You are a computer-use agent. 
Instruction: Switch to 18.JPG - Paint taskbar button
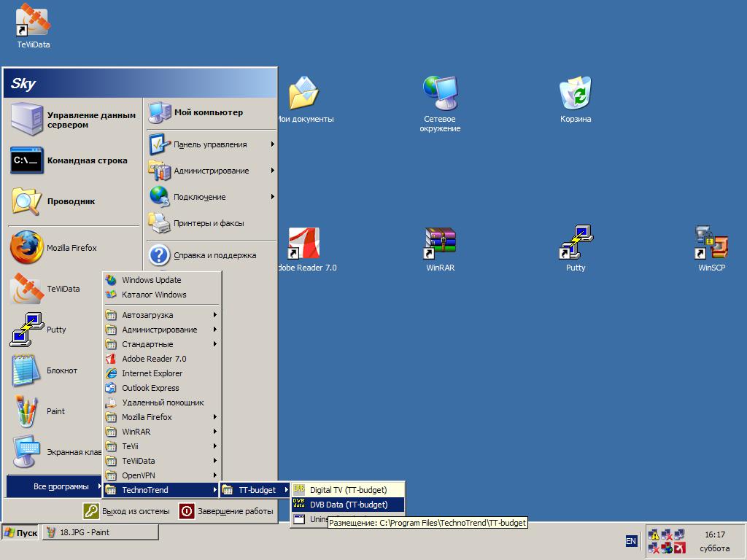coord(101,532)
